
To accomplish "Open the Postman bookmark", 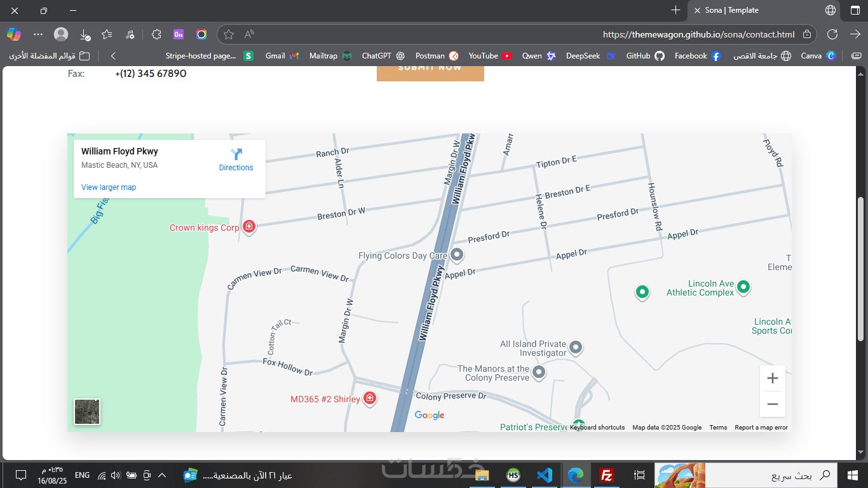I will click(x=437, y=56).
